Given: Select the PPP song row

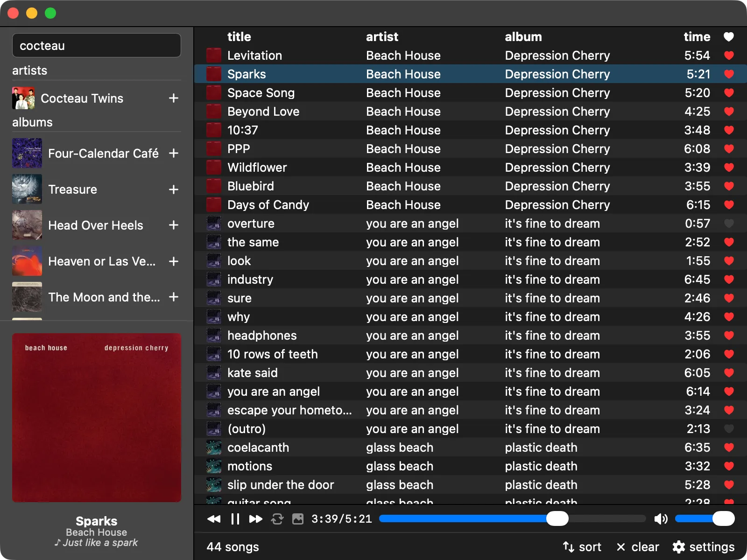Looking at the screenshot, I should pos(471,149).
